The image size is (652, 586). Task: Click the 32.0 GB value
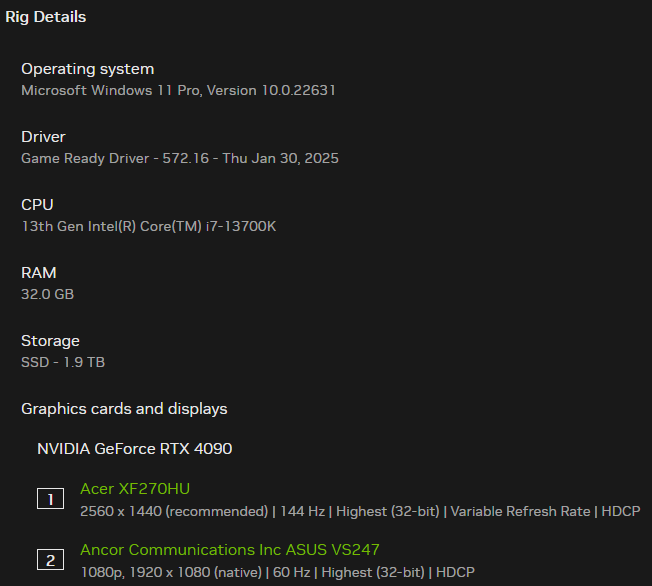(x=47, y=294)
